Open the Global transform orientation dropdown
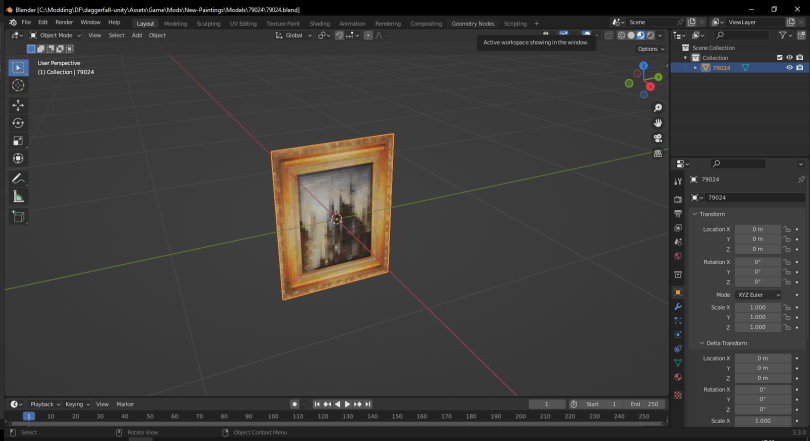Viewport: 810px width, 441px height. coord(293,35)
